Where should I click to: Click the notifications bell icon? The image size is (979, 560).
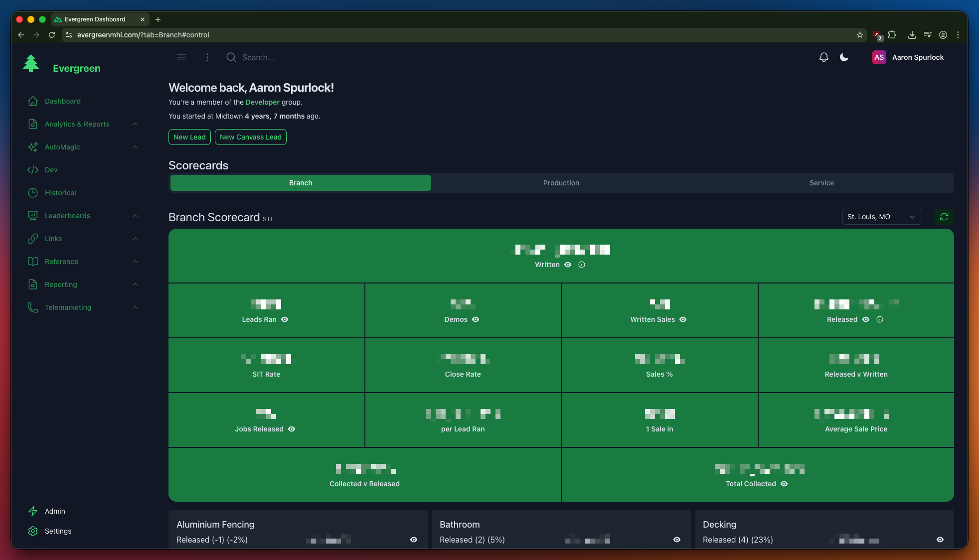pos(823,57)
